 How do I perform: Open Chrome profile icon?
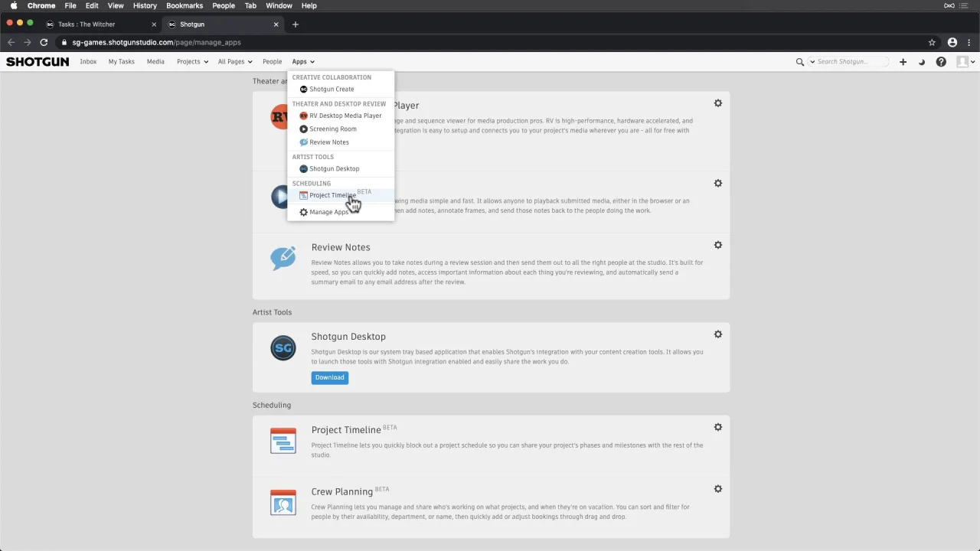pos(952,43)
